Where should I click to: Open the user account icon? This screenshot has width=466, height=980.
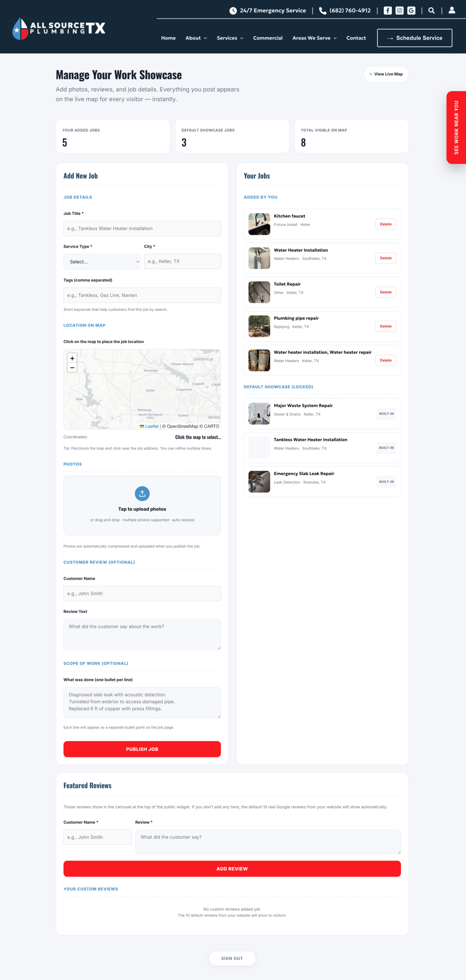coord(452,10)
